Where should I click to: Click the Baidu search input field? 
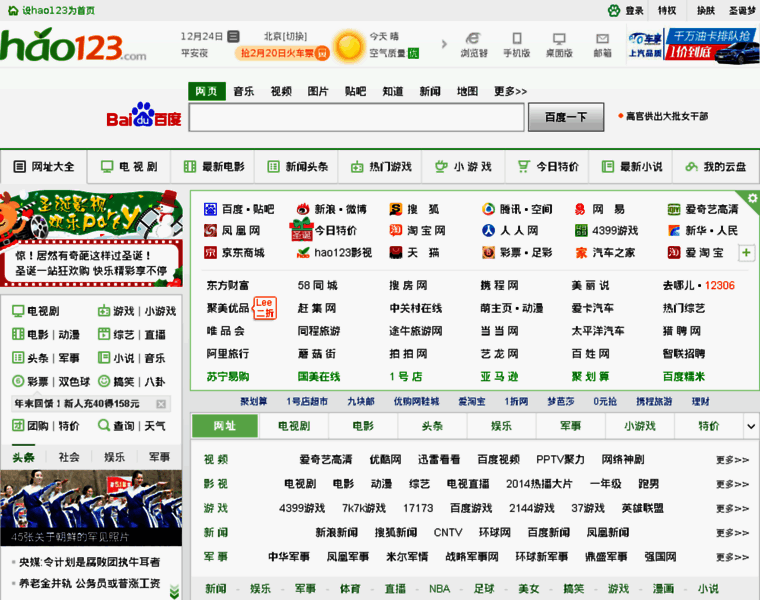tap(356, 117)
